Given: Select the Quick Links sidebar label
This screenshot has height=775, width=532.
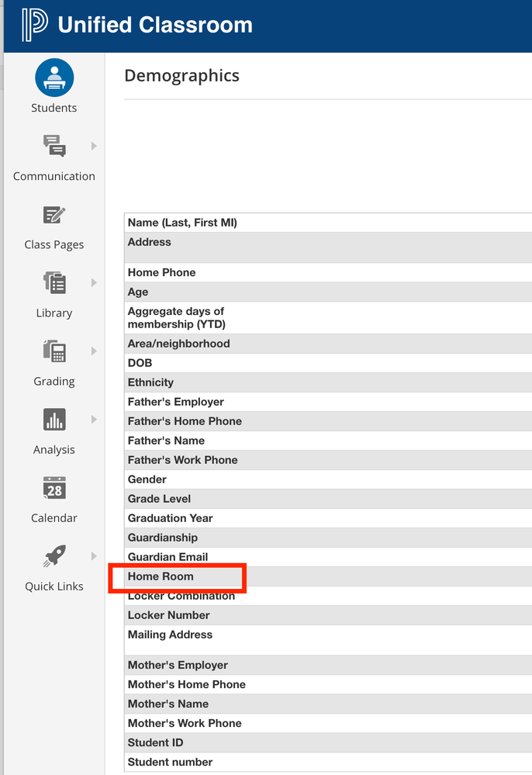Looking at the screenshot, I should click(54, 586).
